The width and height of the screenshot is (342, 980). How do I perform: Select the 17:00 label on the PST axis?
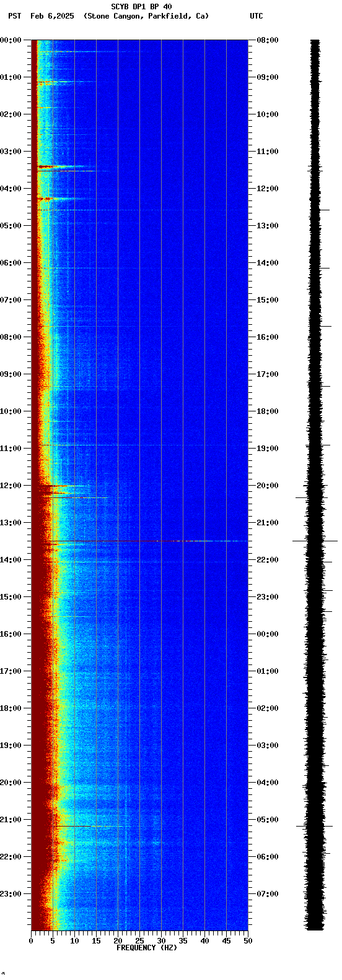tap(11, 671)
